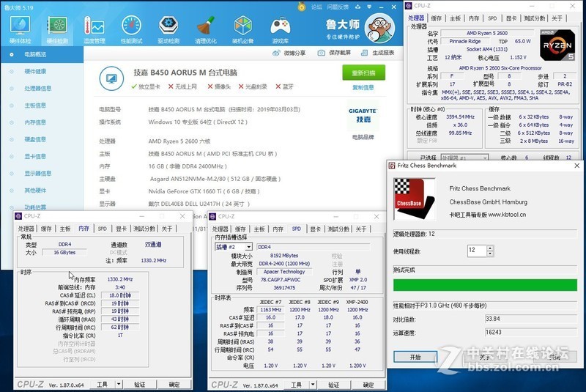The height and width of the screenshot is (392, 586).
Task: Click the 微博分享 Weibo share icon
Action: [x=276, y=53]
